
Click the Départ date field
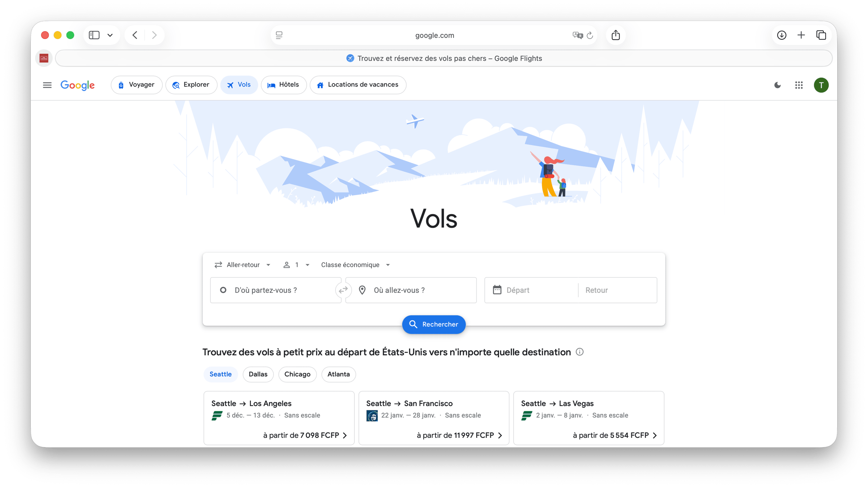(x=531, y=290)
